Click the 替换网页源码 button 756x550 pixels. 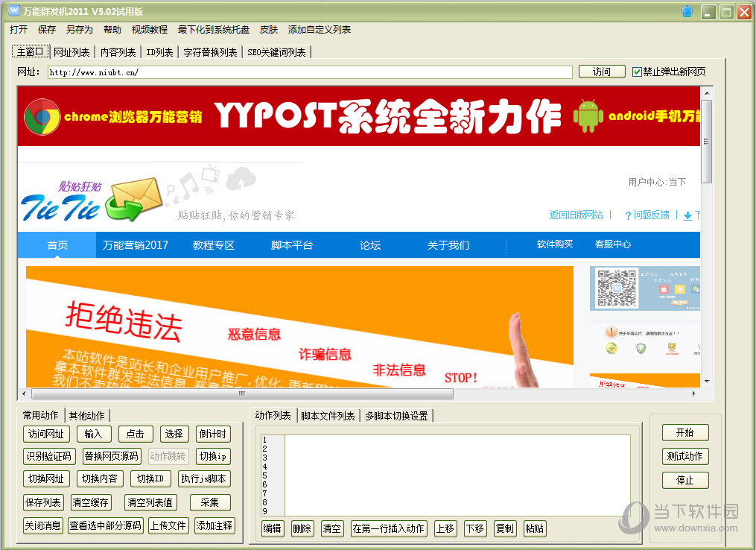(x=112, y=456)
